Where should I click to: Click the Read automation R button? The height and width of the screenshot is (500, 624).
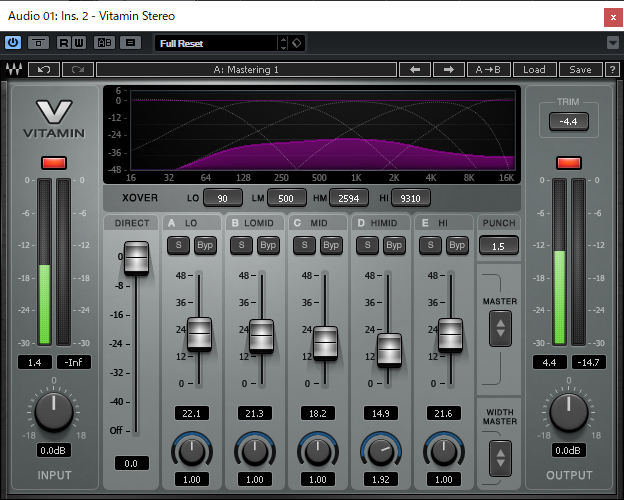(x=63, y=43)
